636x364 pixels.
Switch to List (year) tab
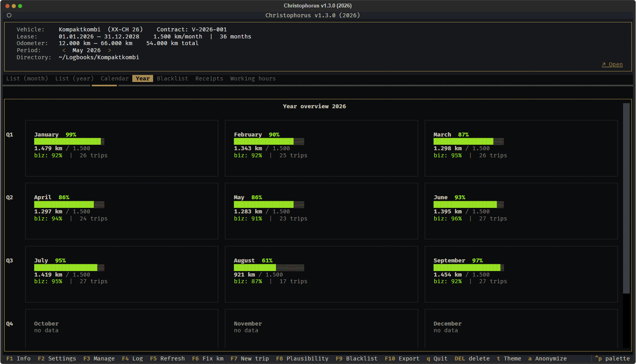pos(75,78)
